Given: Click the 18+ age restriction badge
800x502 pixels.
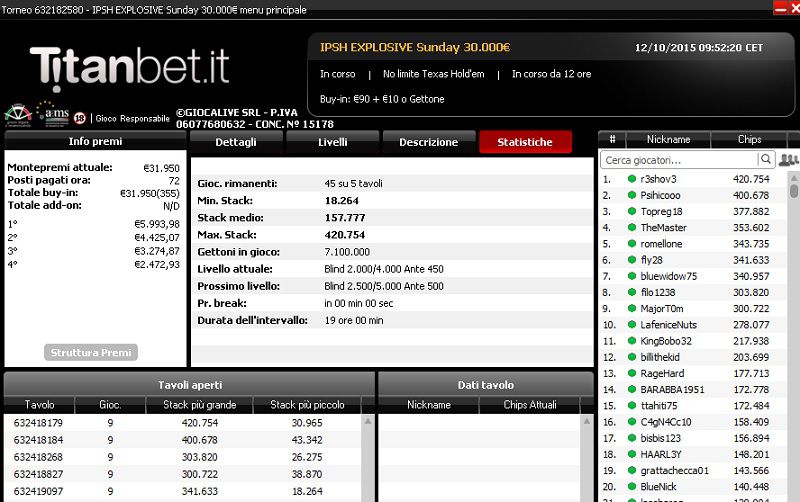Looking at the screenshot, I should tap(80, 118).
